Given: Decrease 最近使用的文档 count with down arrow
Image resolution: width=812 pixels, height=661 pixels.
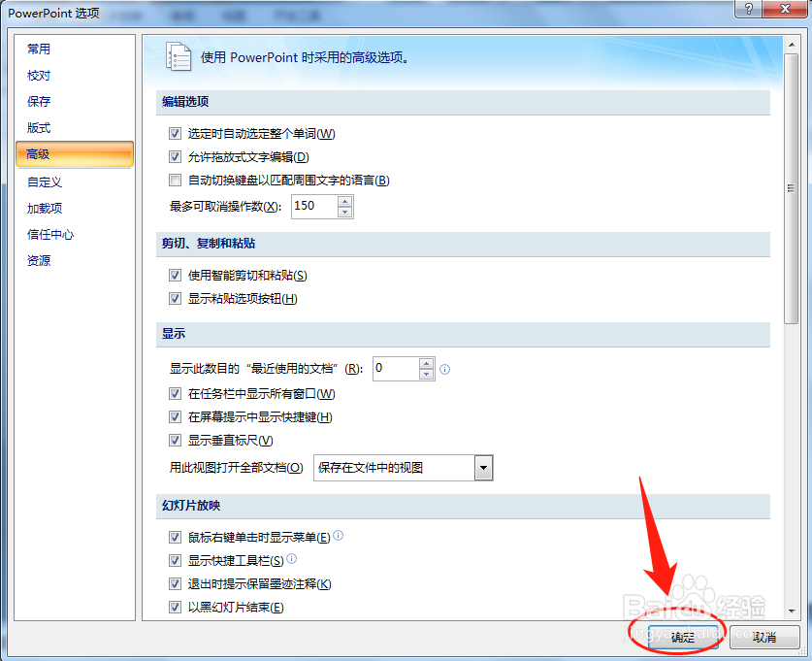Looking at the screenshot, I should (426, 374).
